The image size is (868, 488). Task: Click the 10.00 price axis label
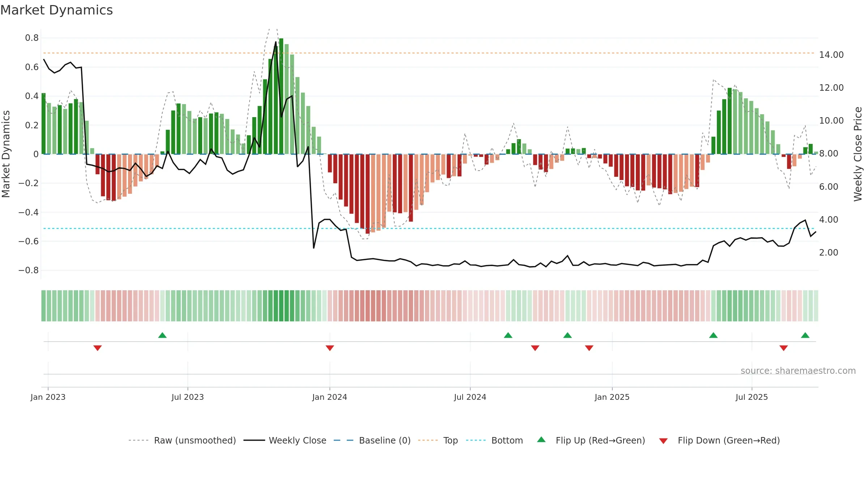pos(831,121)
